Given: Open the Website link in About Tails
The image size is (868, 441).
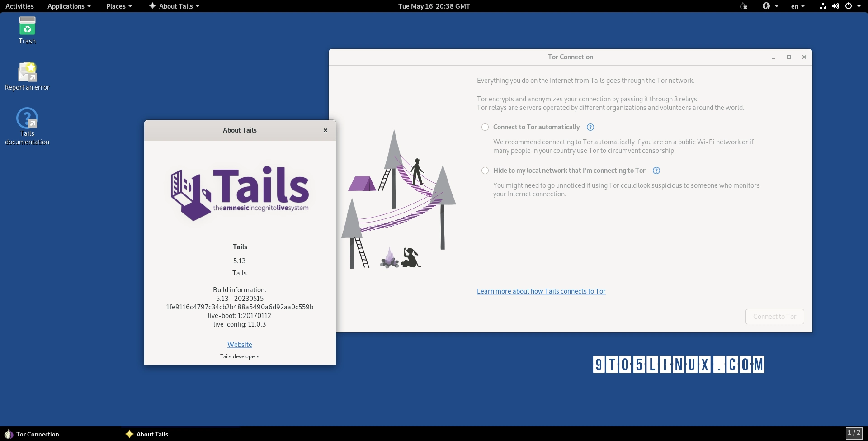Looking at the screenshot, I should click(x=240, y=344).
